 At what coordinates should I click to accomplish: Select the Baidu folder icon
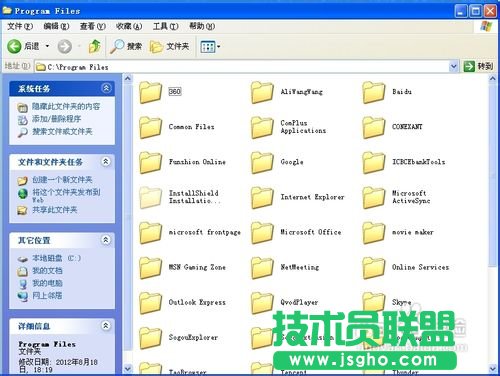click(373, 92)
